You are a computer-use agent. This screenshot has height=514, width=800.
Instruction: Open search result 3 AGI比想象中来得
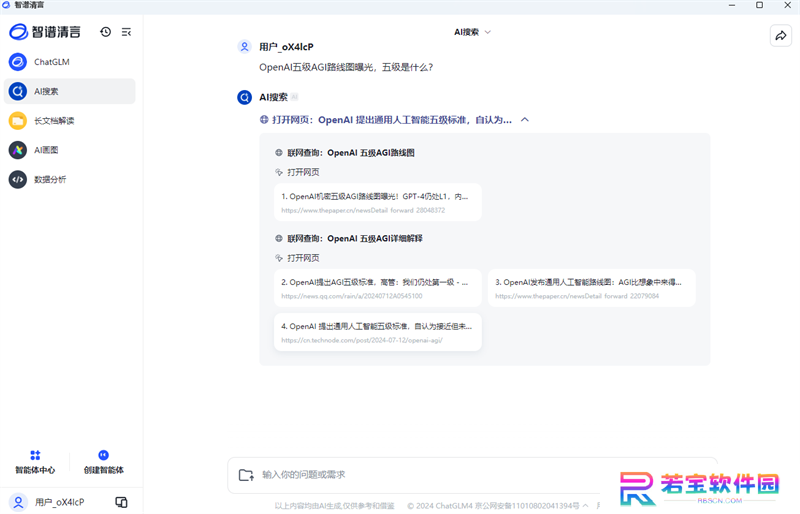[x=591, y=288]
